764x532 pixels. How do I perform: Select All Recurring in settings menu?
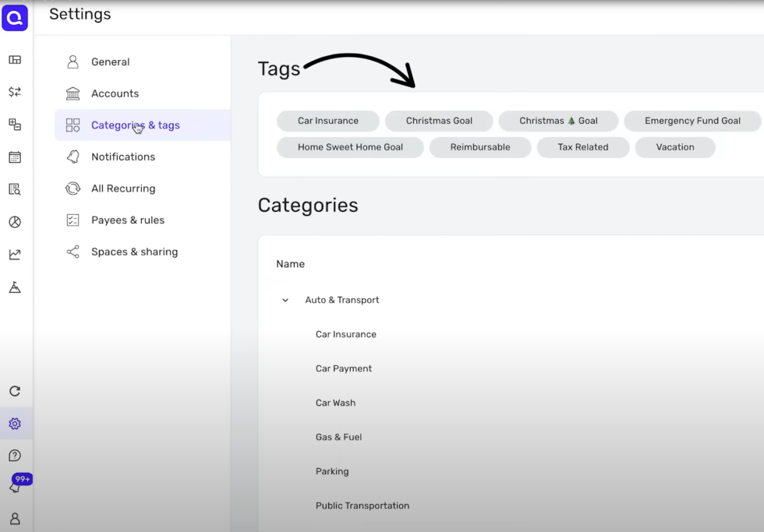(x=122, y=188)
